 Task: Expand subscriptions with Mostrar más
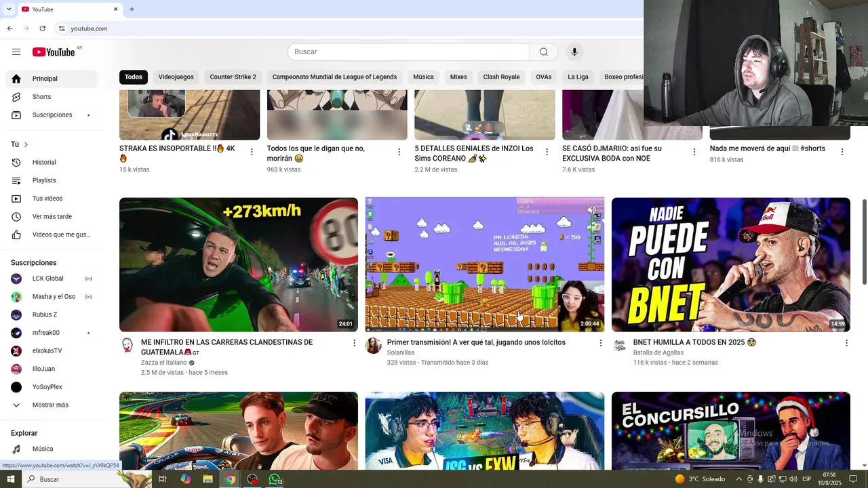[52, 405]
